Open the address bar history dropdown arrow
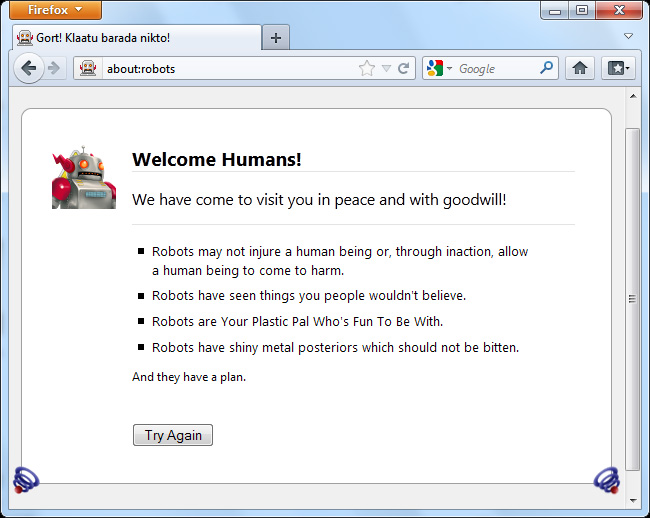Viewport: 650px width, 518px height. pos(386,68)
